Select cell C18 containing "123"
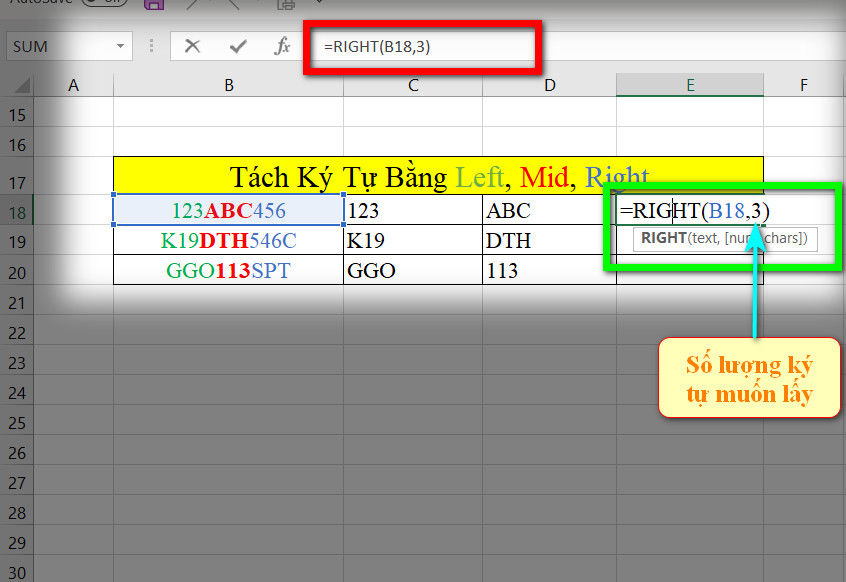The width and height of the screenshot is (846, 582). [x=413, y=210]
